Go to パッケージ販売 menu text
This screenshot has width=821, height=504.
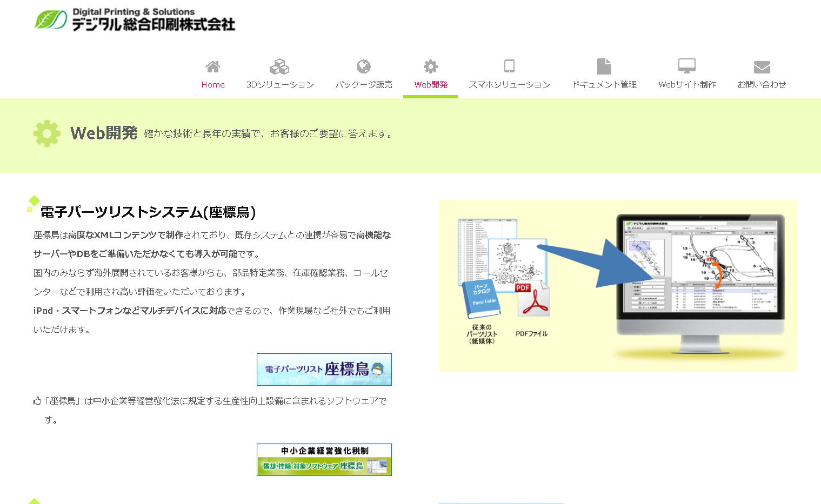(x=364, y=85)
